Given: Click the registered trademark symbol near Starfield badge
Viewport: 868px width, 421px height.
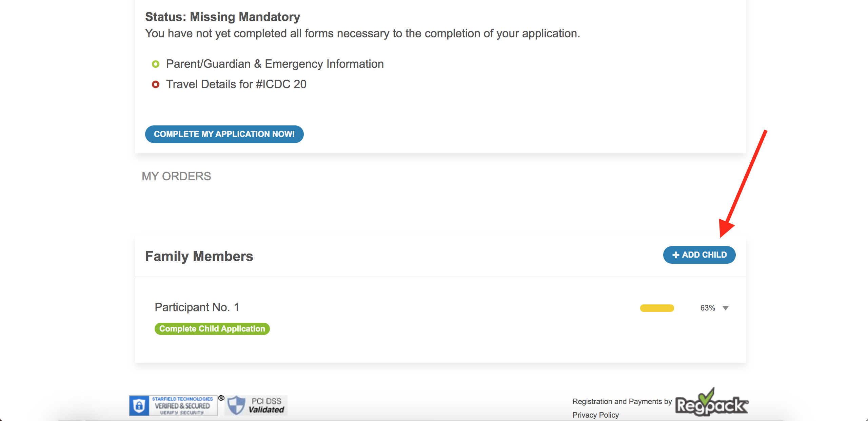Looking at the screenshot, I should [x=221, y=398].
